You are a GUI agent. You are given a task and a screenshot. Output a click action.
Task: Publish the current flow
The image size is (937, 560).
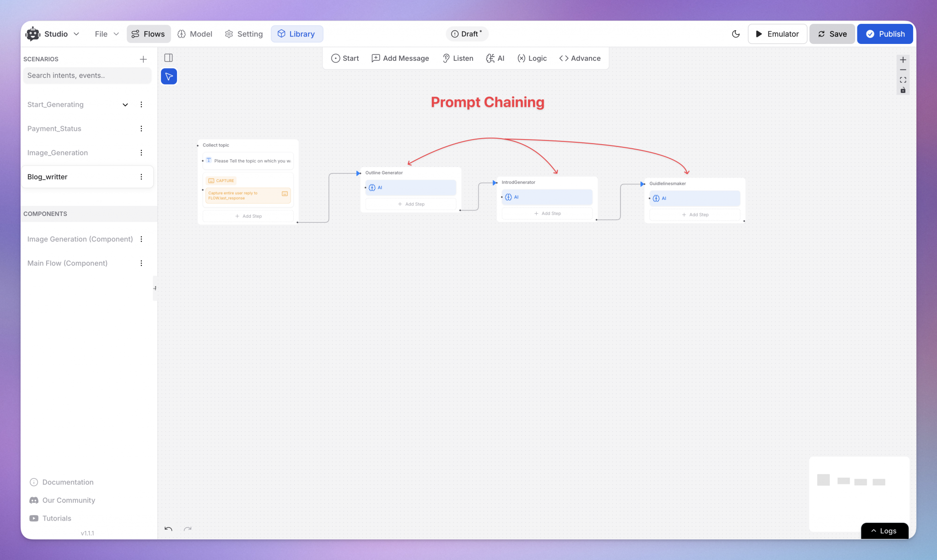tap(884, 34)
